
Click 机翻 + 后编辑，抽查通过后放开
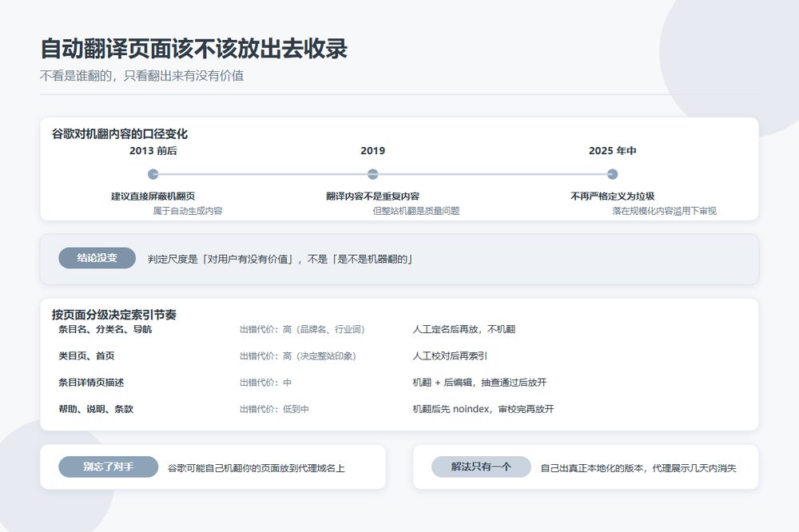[479, 383]
